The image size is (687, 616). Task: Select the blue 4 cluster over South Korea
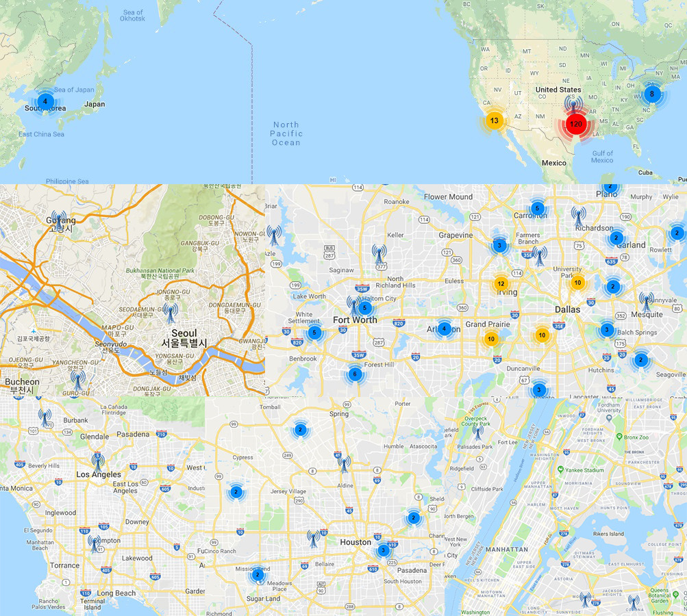(45, 101)
